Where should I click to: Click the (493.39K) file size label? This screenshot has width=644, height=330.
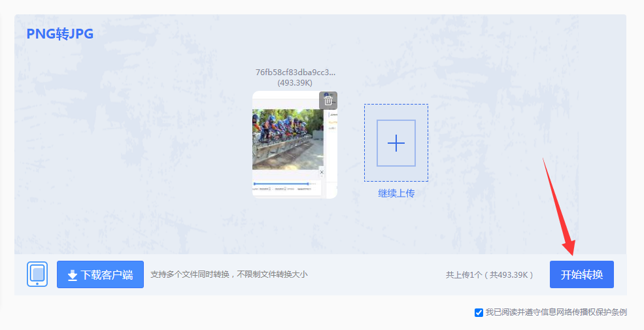tap(295, 83)
